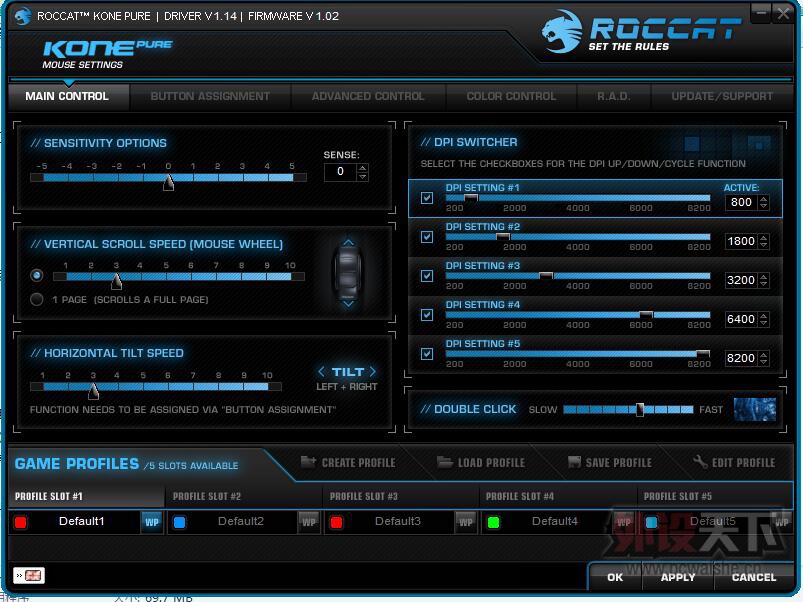
Task: Click Save Profile button label
Action: (619, 462)
